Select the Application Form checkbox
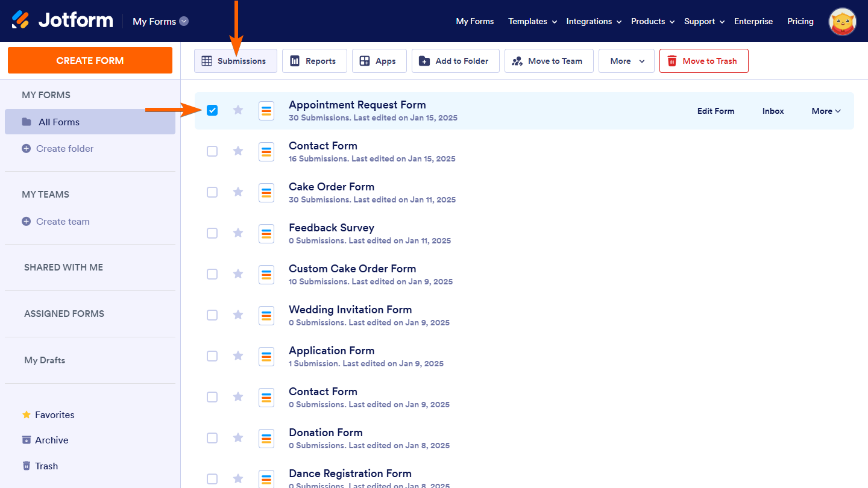 click(x=212, y=356)
